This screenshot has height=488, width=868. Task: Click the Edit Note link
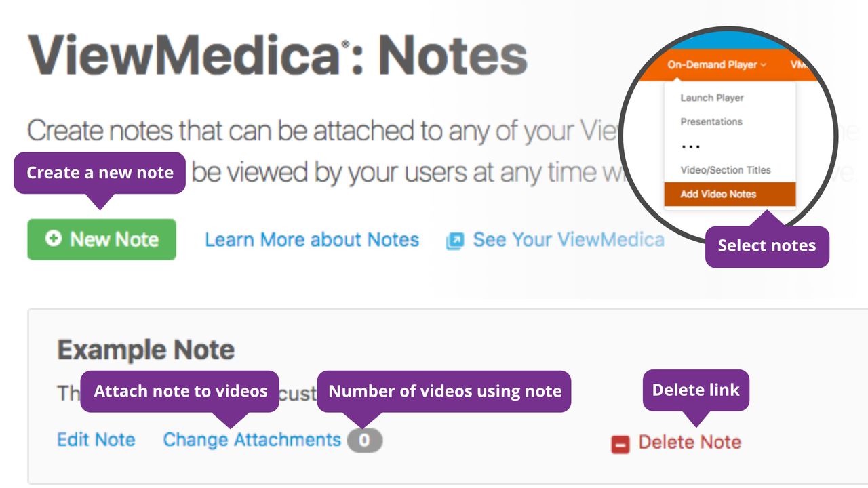[96, 440]
